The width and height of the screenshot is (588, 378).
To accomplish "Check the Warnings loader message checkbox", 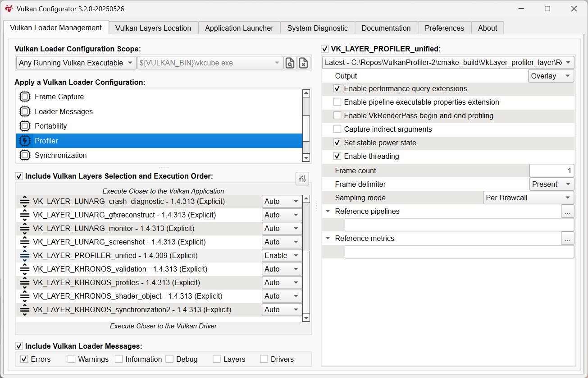I will [x=71, y=359].
